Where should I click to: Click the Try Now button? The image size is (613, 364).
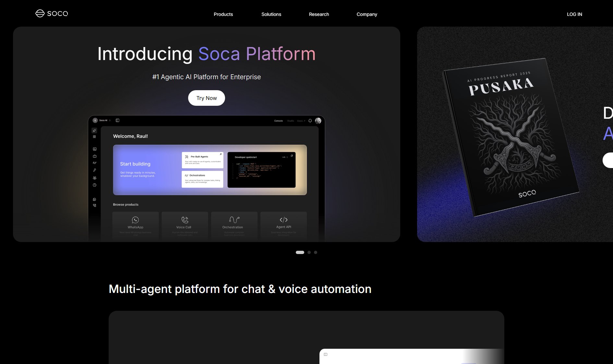(x=207, y=98)
